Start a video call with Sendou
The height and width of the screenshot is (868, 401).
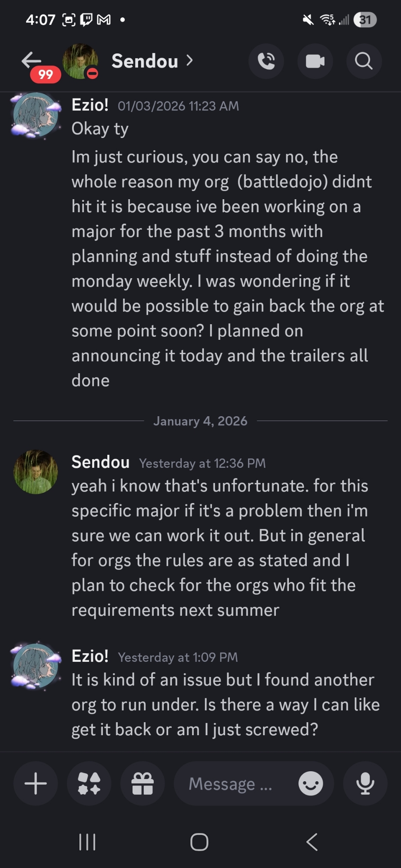click(x=315, y=61)
